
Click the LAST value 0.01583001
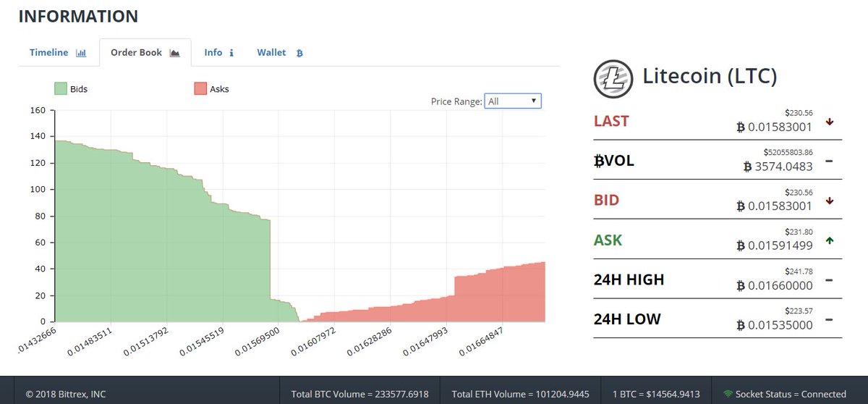point(780,127)
